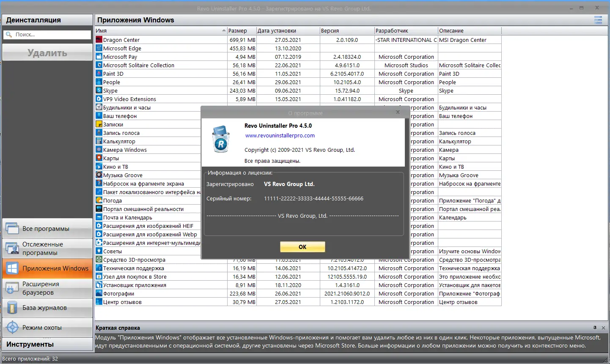Open the Расширения браузеров section
The width and height of the screenshot is (610, 364).
coord(47,288)
